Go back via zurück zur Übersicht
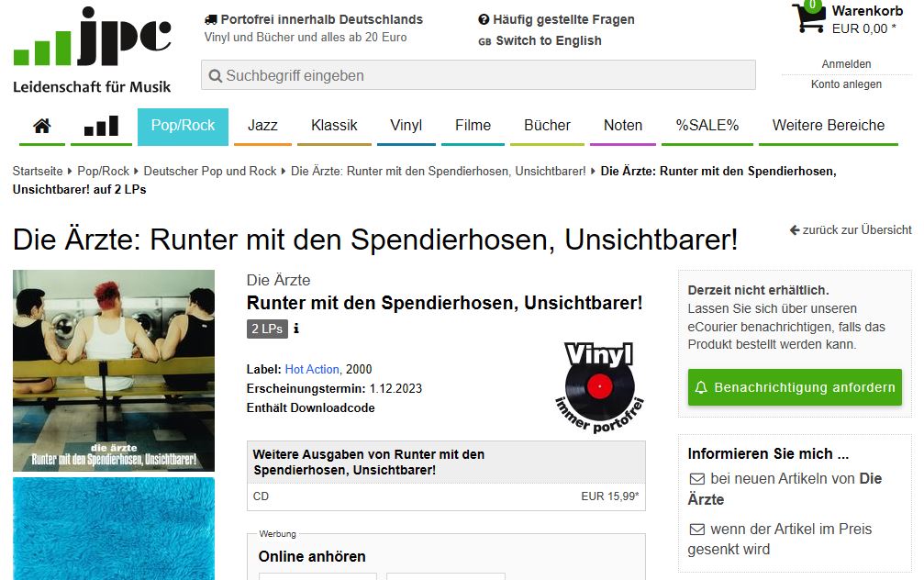Image resolution: width=924 pixels, height=580 pixels. coord(856,229)
